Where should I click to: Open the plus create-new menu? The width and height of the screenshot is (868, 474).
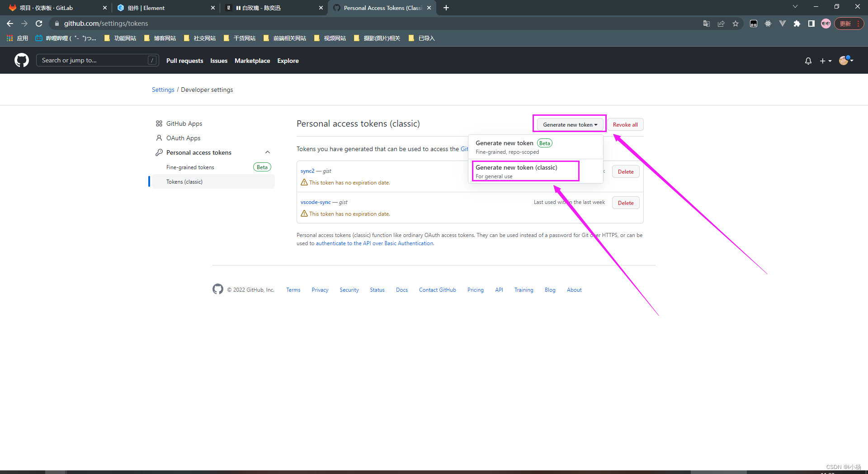pyautogui.click(x=826, y=61)
